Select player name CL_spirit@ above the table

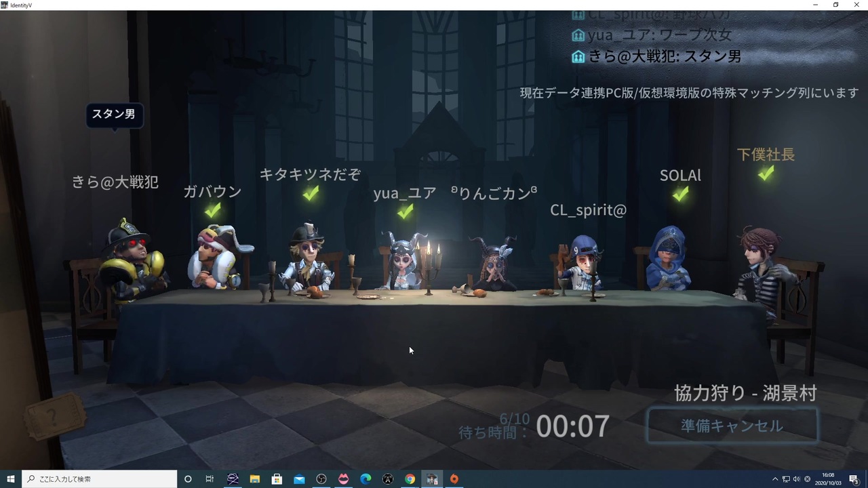coord(588,210)
